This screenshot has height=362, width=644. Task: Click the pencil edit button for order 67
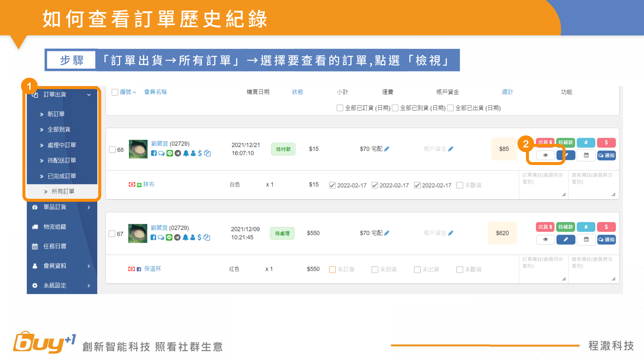(566, 239)
